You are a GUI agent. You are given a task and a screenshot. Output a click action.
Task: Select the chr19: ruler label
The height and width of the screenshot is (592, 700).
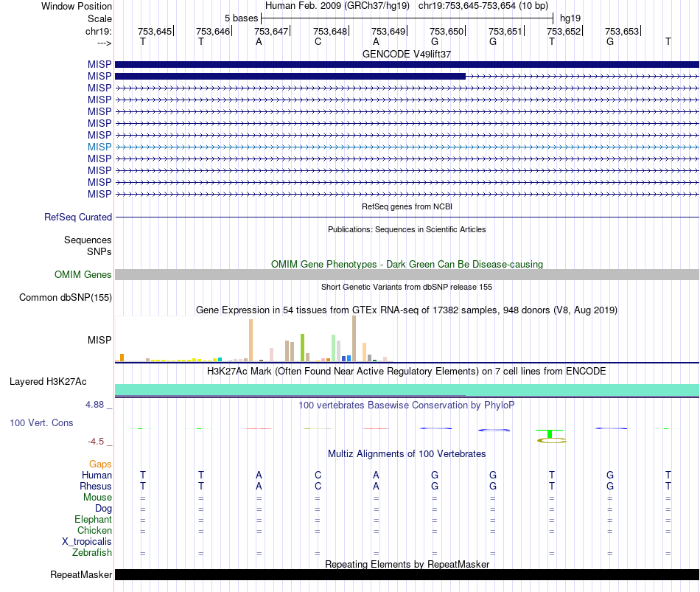click(98, 31)
